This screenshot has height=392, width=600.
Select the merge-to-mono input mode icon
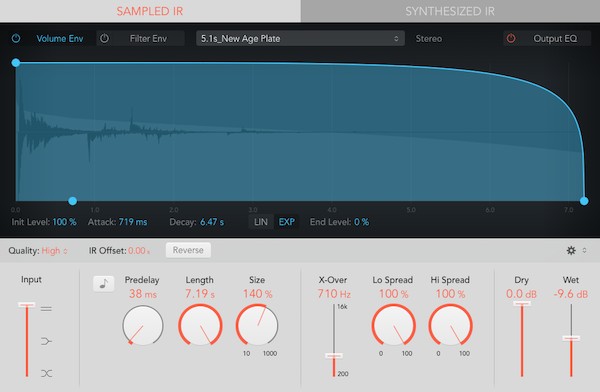point(46,341)
